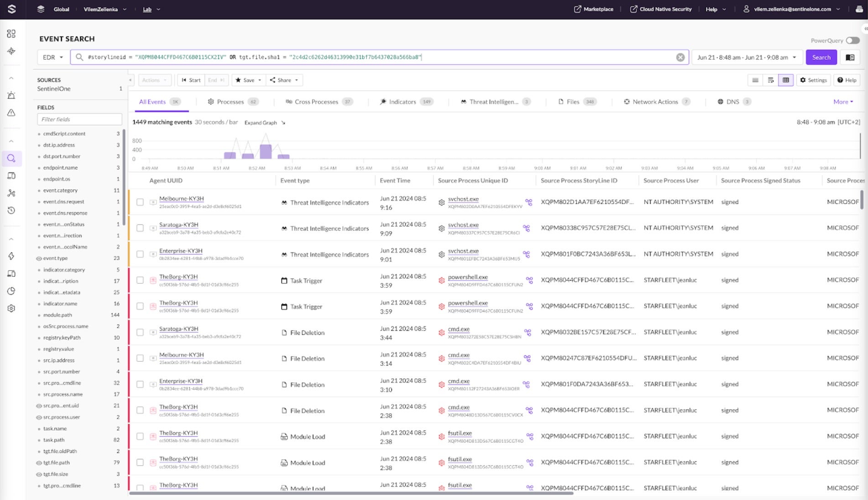
Task: Click the dashboard grid icon in sidebar
Action: click(11, 34)
